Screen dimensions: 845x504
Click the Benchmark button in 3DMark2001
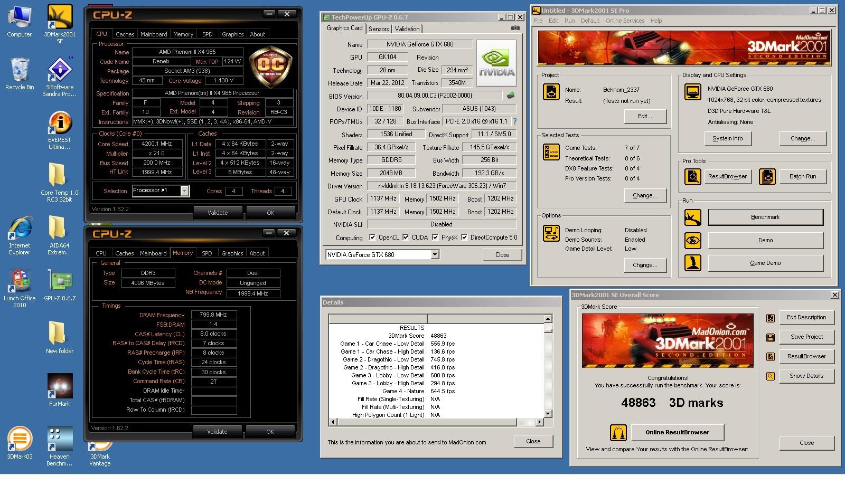[765, 217]
